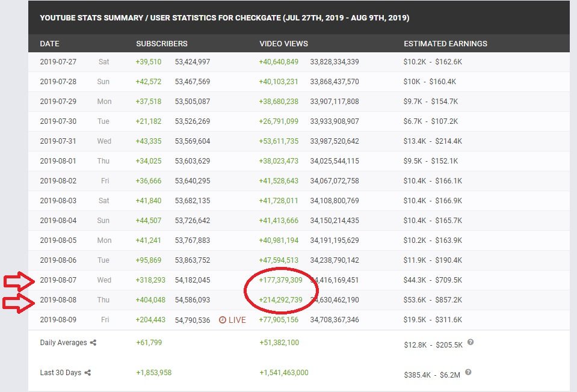The width and height of the screenshot is (577, 392).
Task: Click earnings $53.6K - $857.2K
Action: pos(433,300)
